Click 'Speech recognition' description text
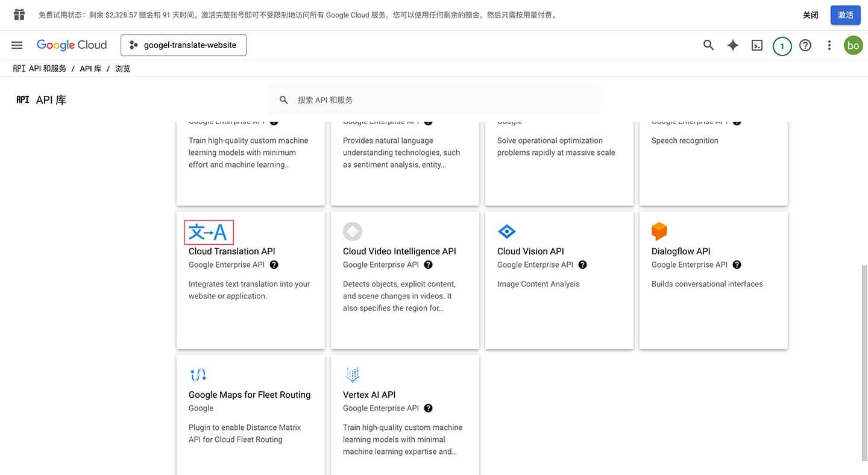Image resolution: width=868 pixels, height=475 pixels. pos(685,140)
